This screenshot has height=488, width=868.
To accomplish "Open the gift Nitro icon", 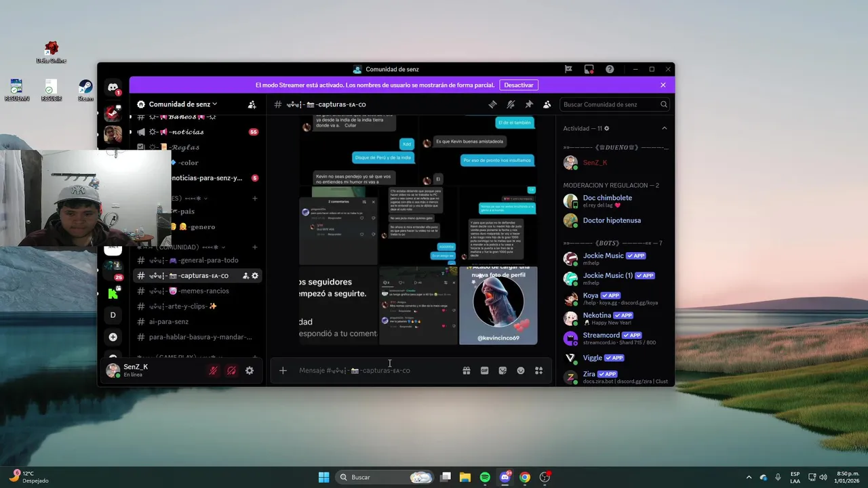I will (x=467, y=371).
